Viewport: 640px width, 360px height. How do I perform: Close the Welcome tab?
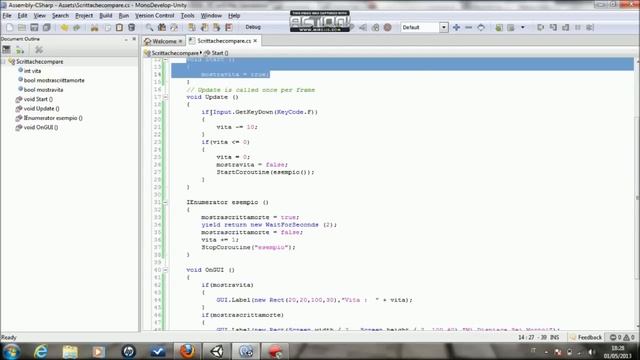pos(180,41)
